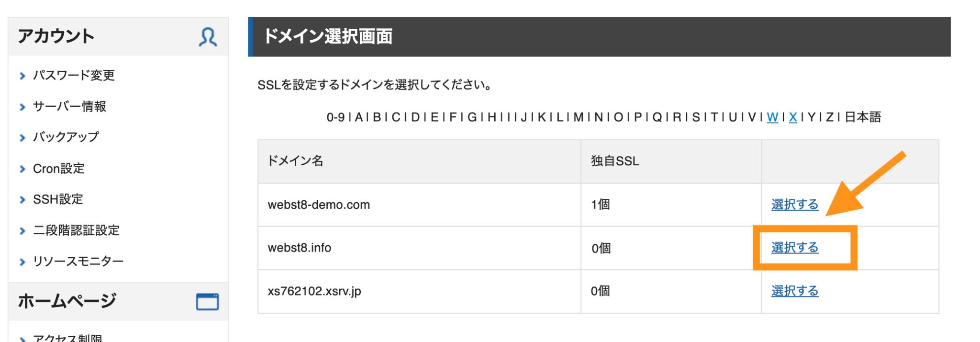Open パスワード変更 settings
This screenshot has width=980, height=342.
pos(73,75)
